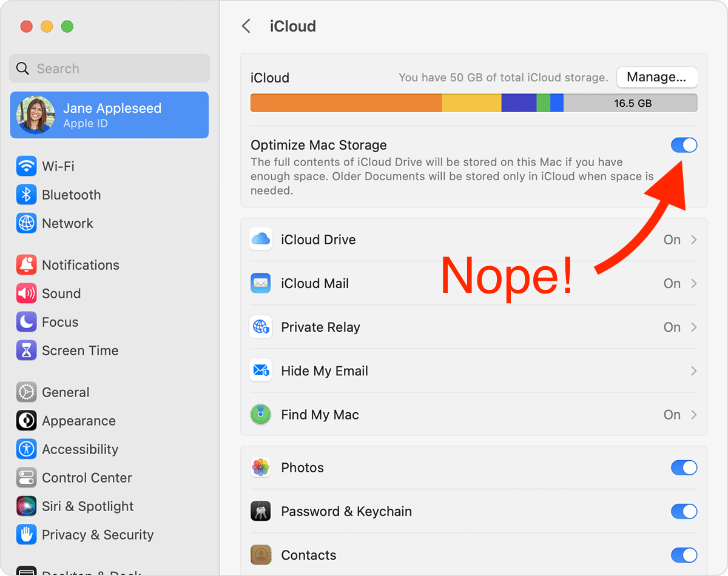Open the Focus moon icon
728x576 pixels.
26,322
